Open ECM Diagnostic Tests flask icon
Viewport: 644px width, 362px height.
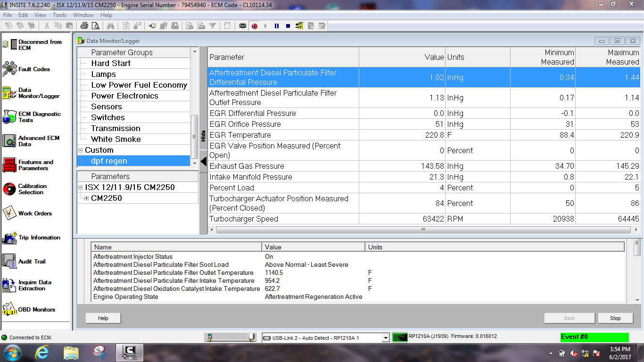click(9, 117)
